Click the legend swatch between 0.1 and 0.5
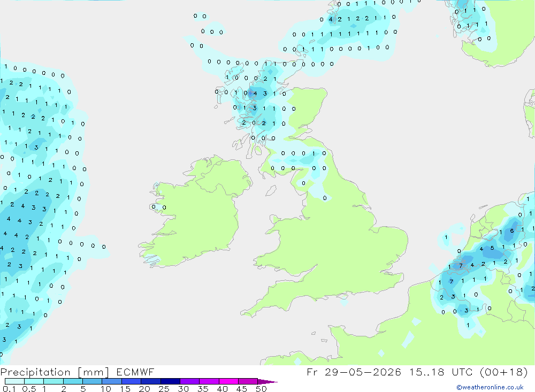Image resolution: width=535 pixels, height=392 pixels. pos(14,381)
